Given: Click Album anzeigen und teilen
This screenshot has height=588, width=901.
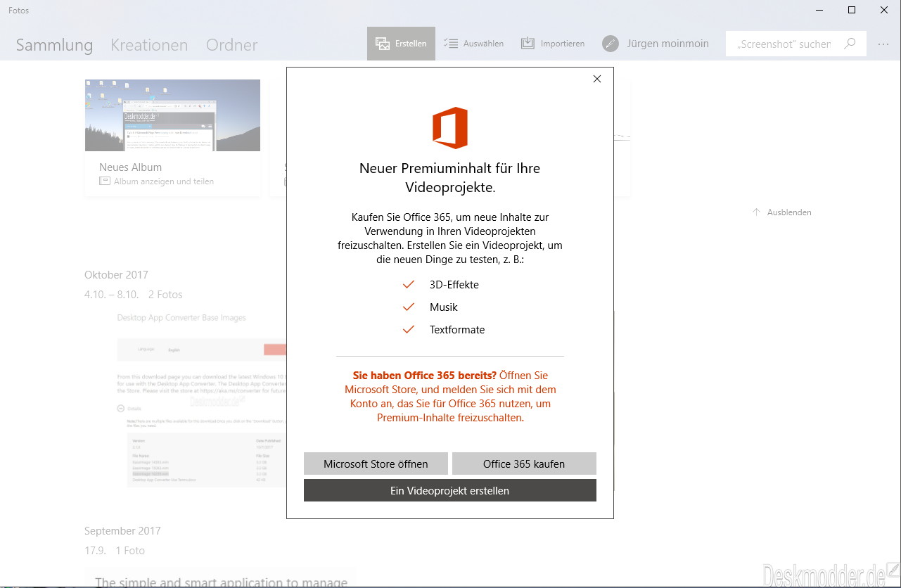Looking at the screenshot, I should point(156,181).
